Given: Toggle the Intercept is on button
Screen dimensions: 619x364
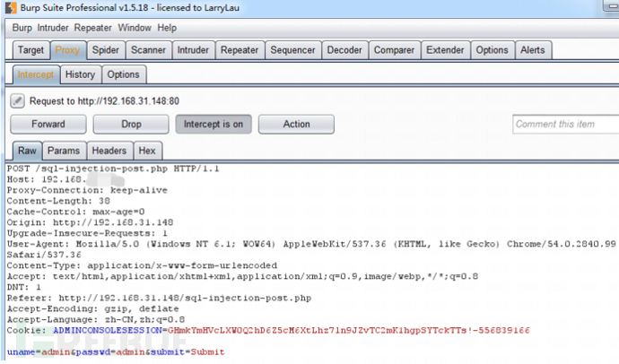Looking at the screenshot, I should (214, 125).
